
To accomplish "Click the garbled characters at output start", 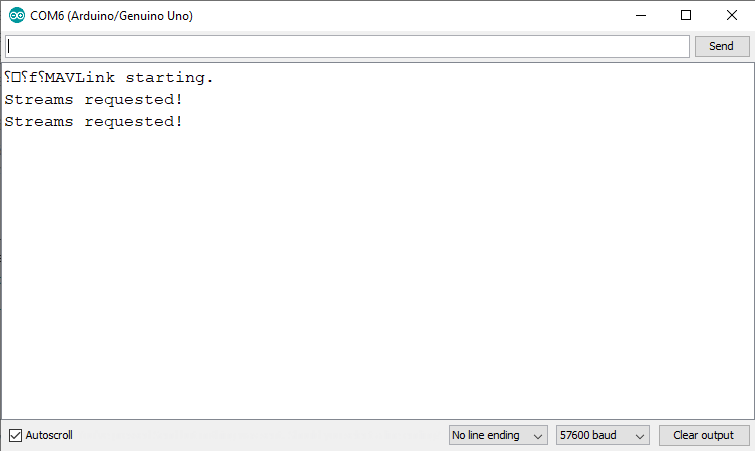I will coord(24,77).
